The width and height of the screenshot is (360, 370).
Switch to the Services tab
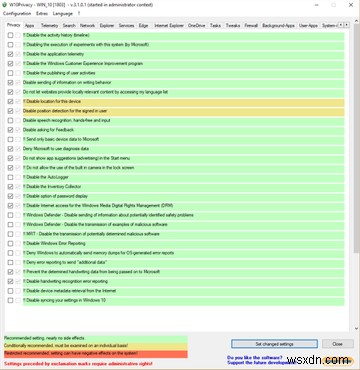126,26
